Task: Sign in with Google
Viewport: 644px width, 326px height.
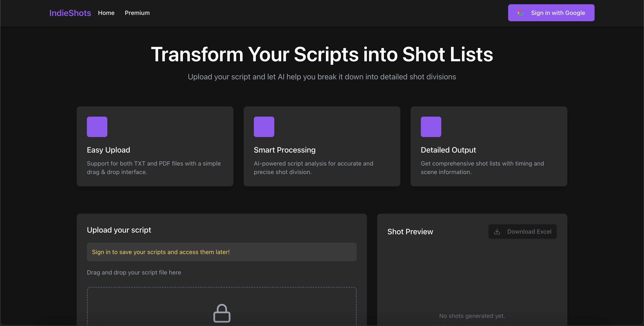Action: pos(551,13)
